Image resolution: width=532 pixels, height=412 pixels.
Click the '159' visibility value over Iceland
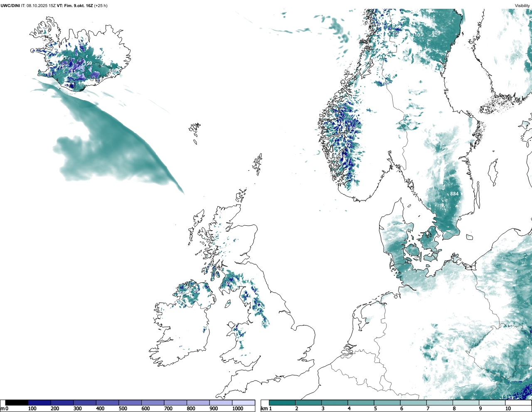(x=88, y=63)
